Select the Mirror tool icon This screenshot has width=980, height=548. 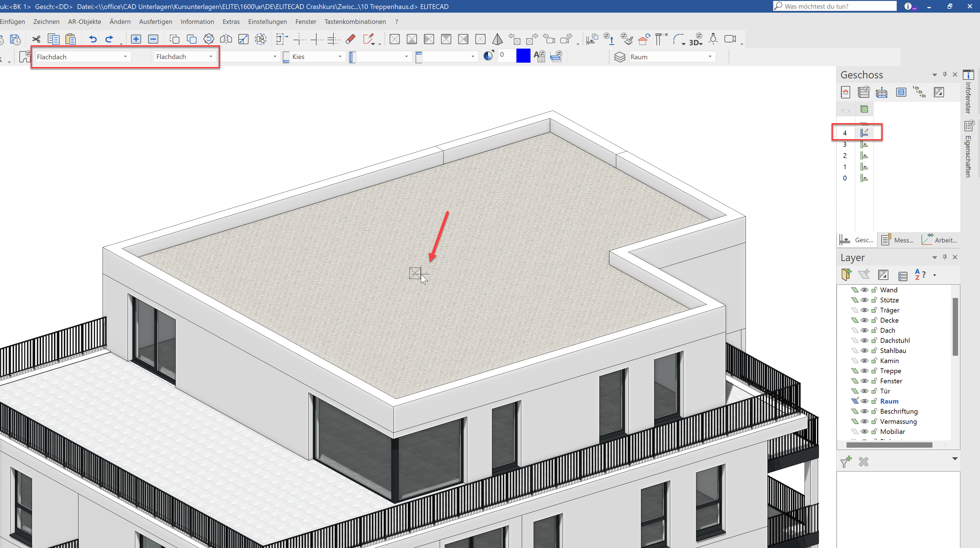point(226,39)
